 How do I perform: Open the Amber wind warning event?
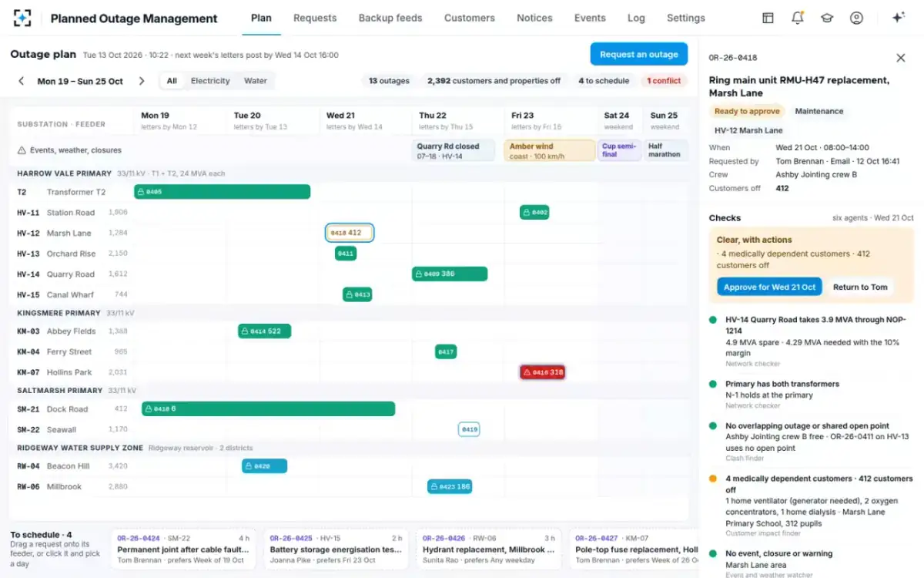coord(550,150)
